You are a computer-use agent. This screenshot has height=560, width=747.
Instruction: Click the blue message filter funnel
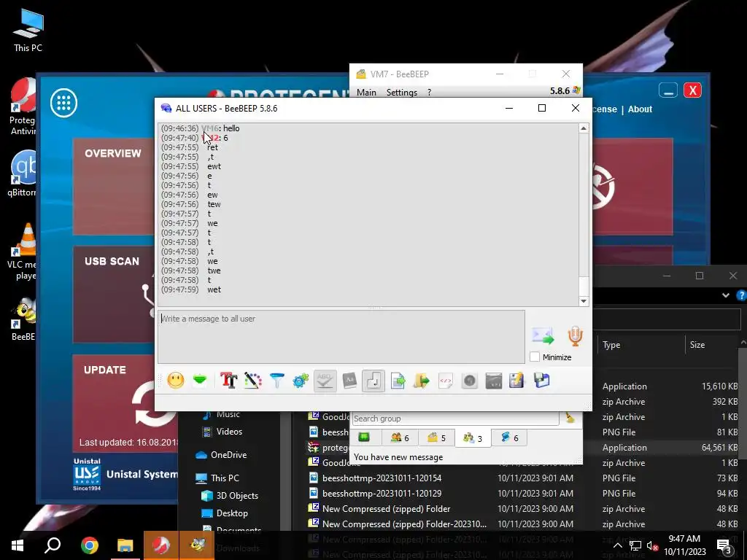(x=276, y=381)
